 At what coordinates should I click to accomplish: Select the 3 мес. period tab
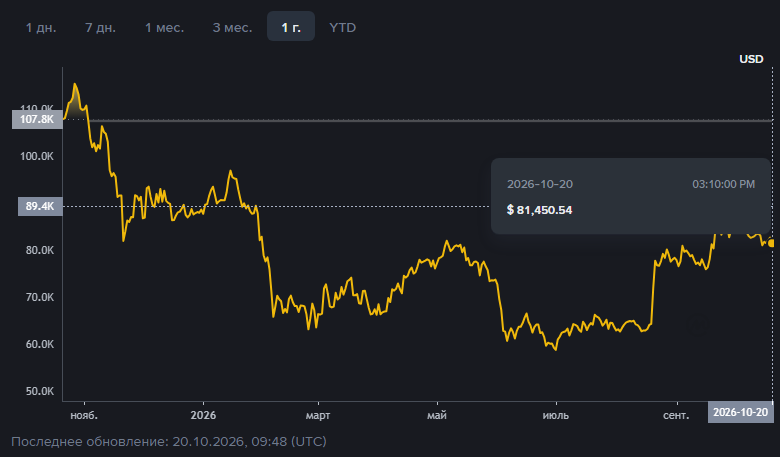click(x=232, y=28)
